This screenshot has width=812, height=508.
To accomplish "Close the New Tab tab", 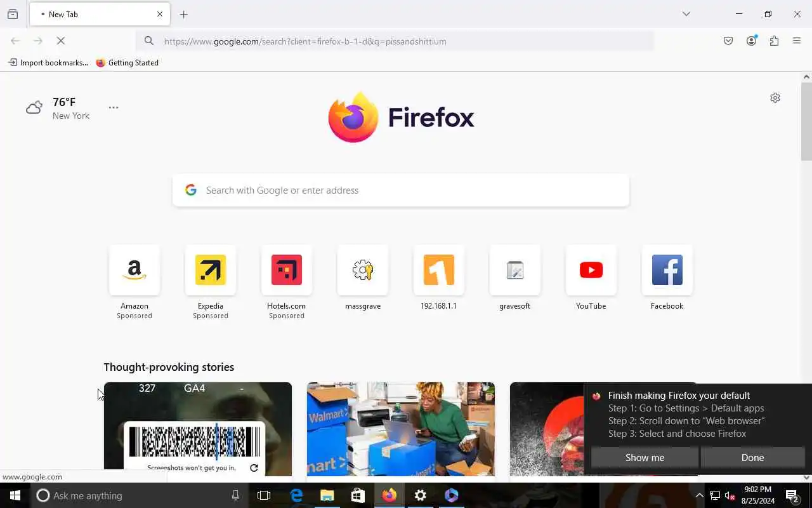I will [x=160, y=14].
